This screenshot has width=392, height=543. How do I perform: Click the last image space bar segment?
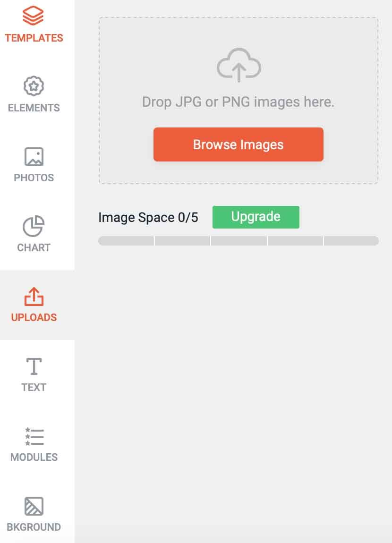(351, 241)
